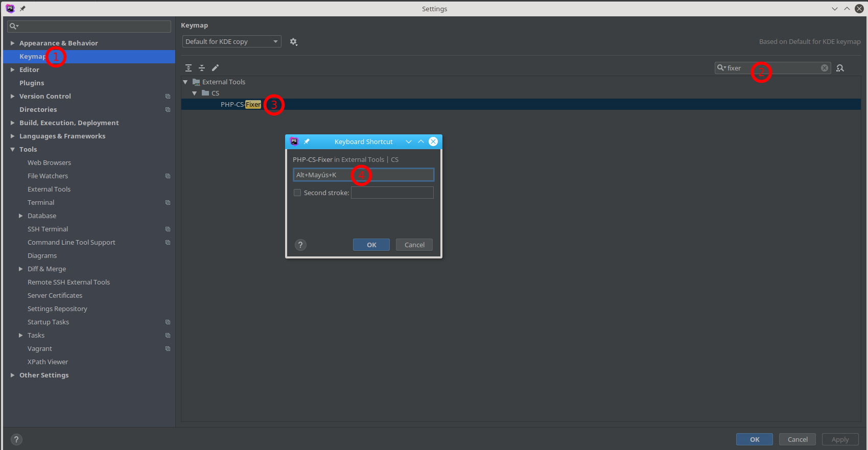Click help icon at Settings bottom left
This screenshot has width=868, height=450.
[16, 439]
